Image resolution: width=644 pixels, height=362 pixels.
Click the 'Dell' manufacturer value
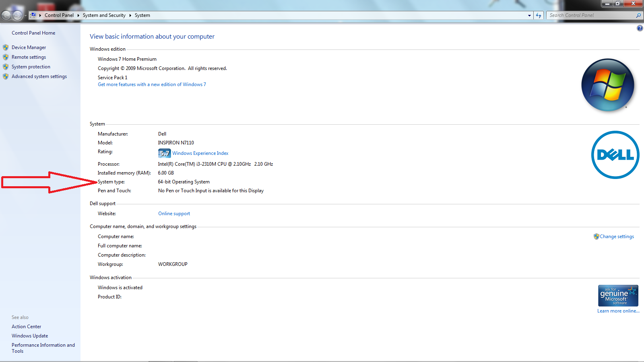coord(162,134)
